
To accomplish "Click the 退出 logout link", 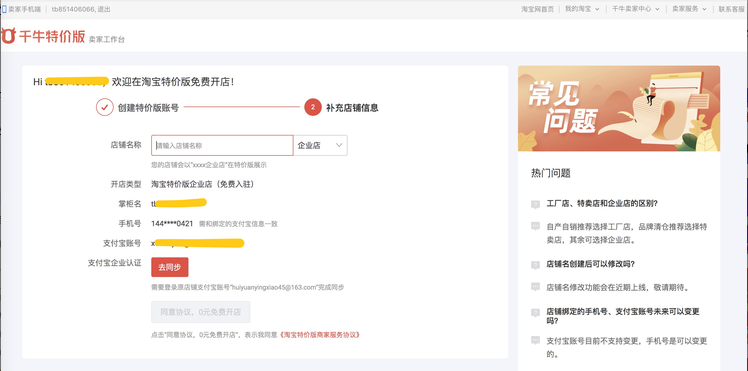I will click(104, 9).
